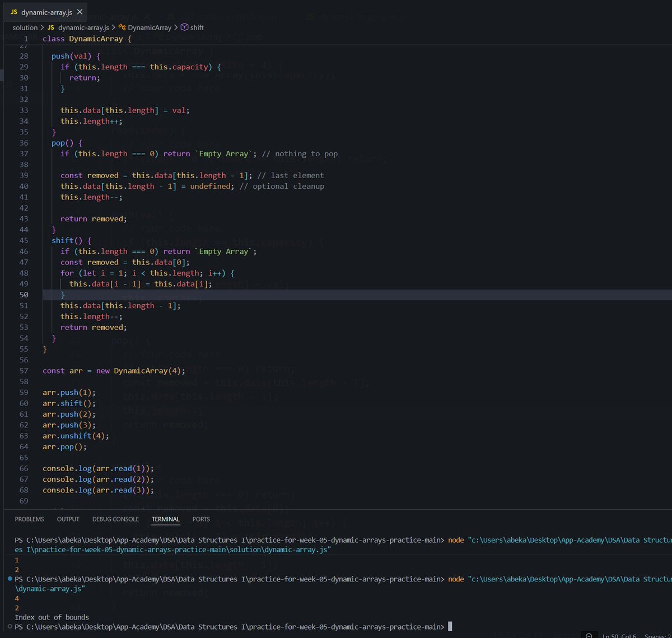Click the JS icon on the dynamic-array.js tab
The width and height of the screenshot is (672, 638).
(15, 11)
